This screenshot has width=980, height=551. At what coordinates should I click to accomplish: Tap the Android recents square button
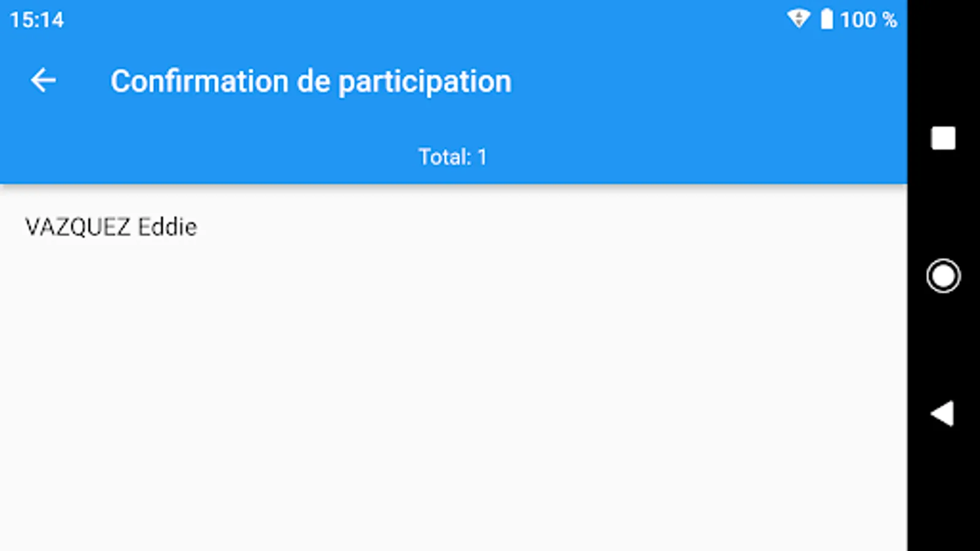coord(943,138)
